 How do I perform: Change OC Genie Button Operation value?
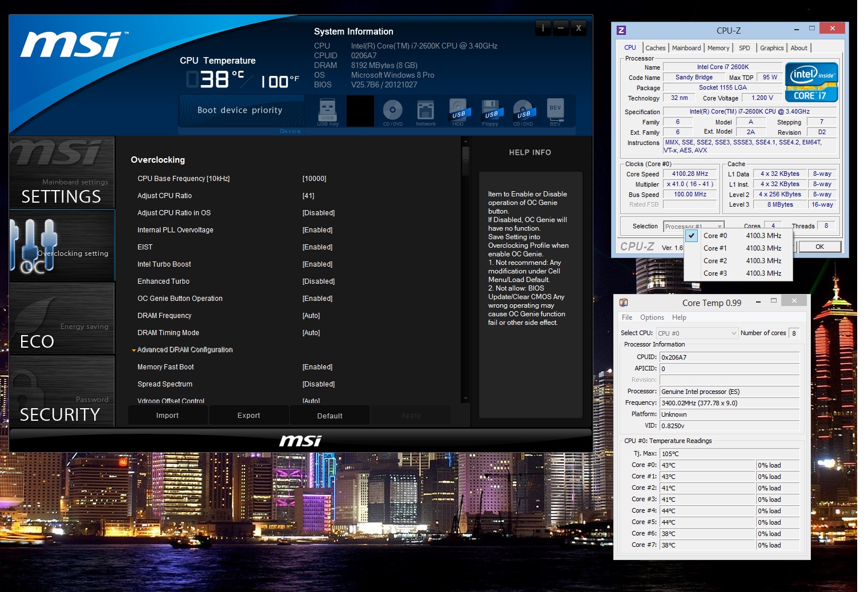318,299
